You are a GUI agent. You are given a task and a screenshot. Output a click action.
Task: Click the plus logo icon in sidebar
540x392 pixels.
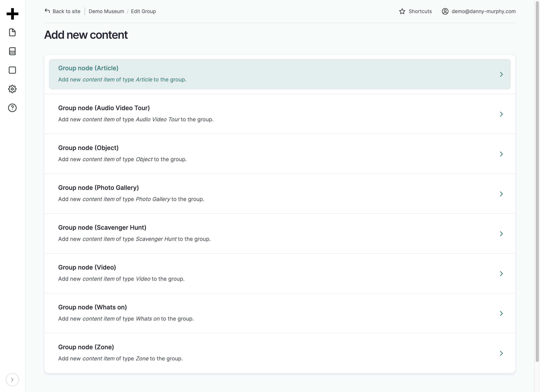[x=12, y=14]
